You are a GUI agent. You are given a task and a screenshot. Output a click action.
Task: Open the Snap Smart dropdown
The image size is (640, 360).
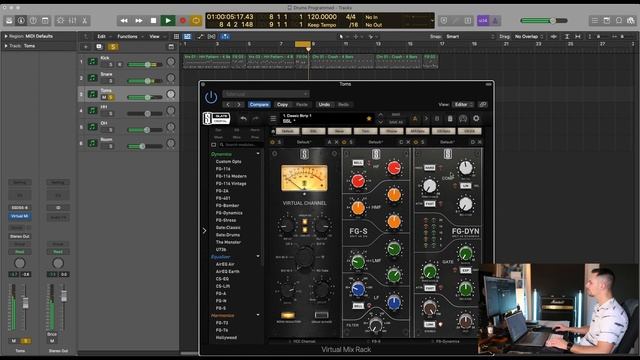tap(469, 37)
